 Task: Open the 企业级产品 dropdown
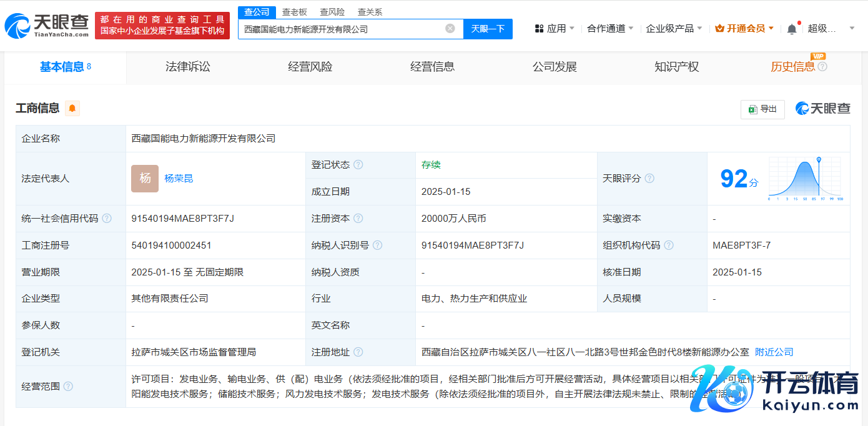674,29
